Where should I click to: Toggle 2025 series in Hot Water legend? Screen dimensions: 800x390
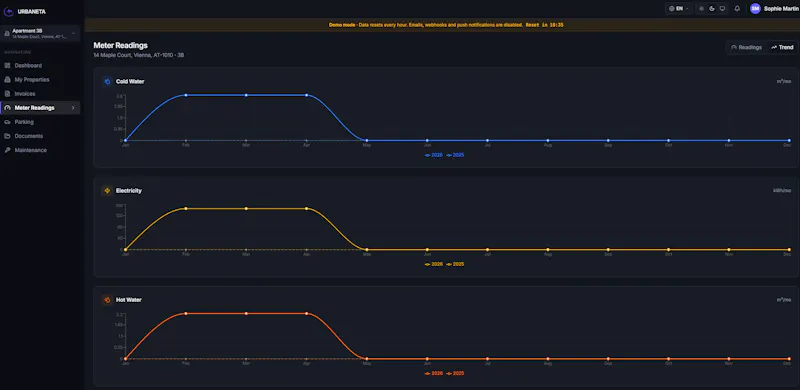point(455,373)
